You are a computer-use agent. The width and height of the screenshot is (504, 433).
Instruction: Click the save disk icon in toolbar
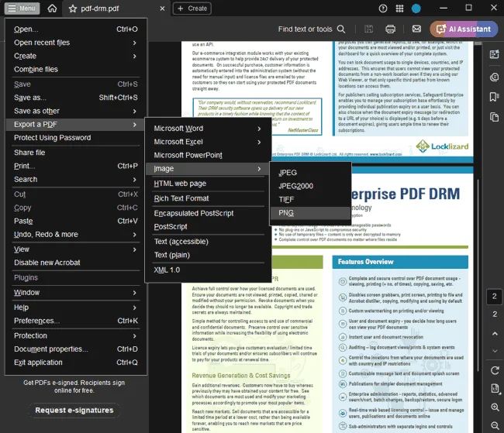(368, 29)
